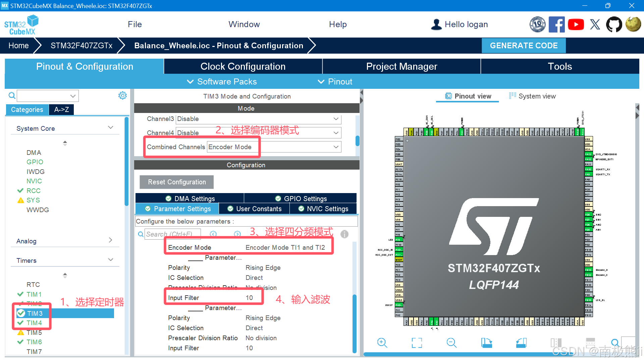Click the Encoder Mode TI1 and TI2 value
This screenshot has height=362, width=644.
tap(285, 247)
